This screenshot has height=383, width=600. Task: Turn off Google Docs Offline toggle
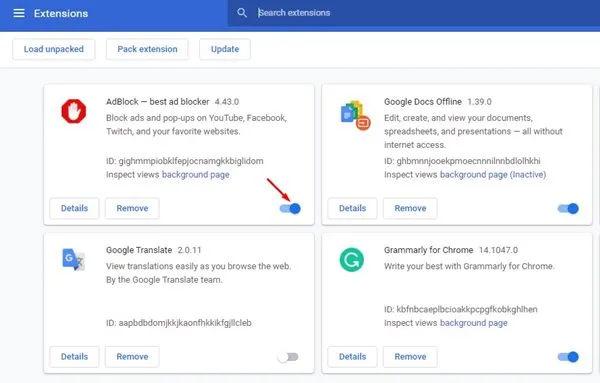pos(568,209)
